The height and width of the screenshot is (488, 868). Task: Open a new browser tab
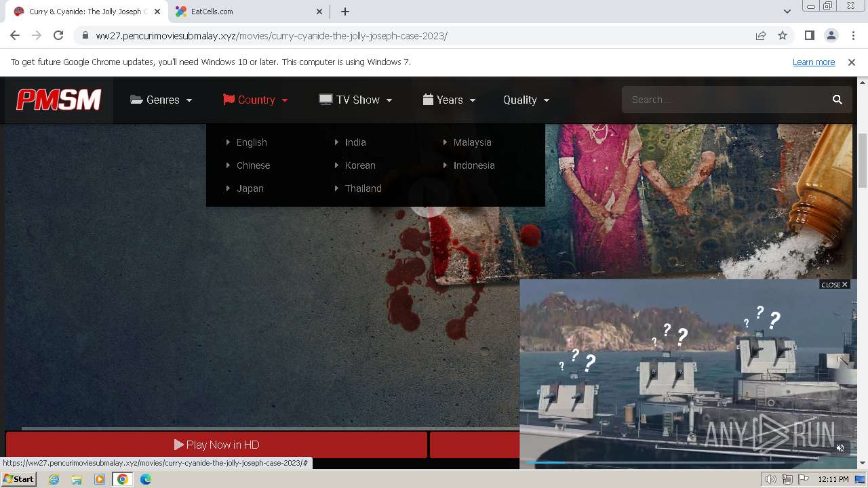[x=345, y=12]
